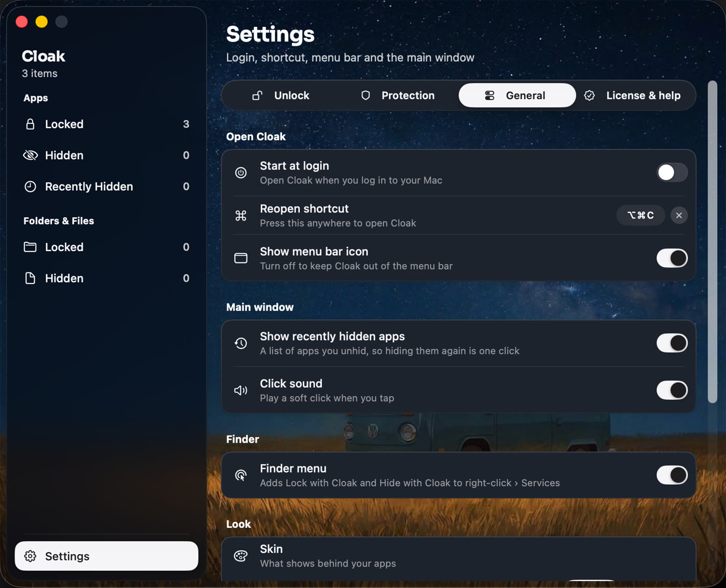Select the General tab

point(517,95)
